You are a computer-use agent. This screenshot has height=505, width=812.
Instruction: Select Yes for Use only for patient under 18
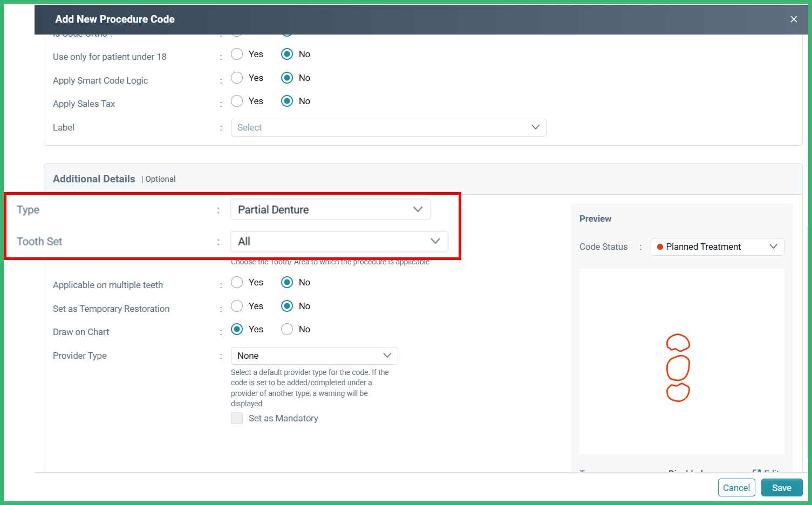click(x=237, y=54)
